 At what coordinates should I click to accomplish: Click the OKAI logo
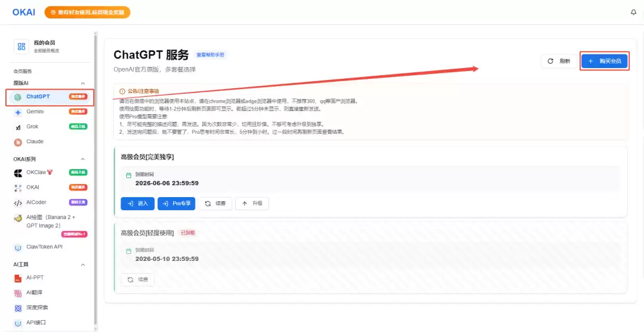24,13
